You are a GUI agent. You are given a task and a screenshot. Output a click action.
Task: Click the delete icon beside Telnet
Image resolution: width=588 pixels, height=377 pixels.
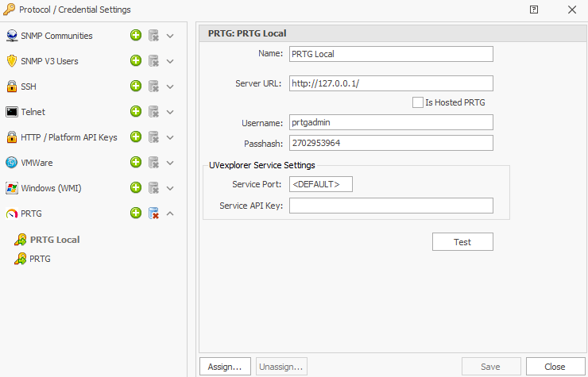(153, 112)
